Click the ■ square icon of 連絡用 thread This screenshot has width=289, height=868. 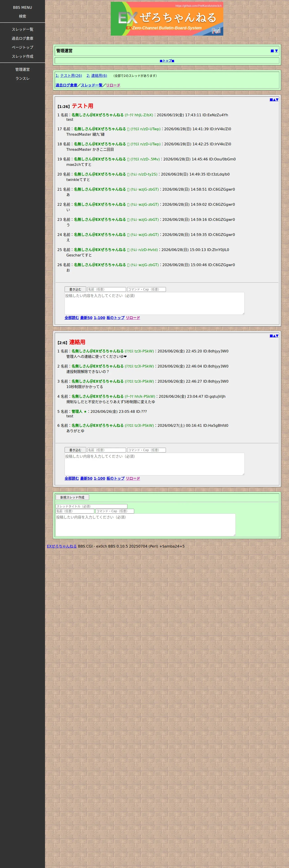point(271,336)
